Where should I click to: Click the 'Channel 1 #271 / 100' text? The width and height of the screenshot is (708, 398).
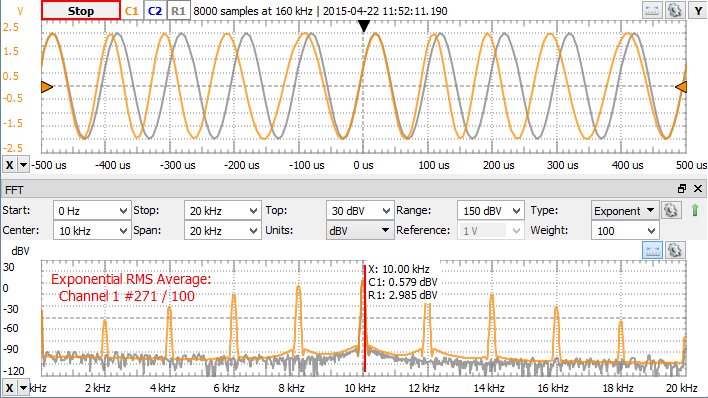[127, 296]
